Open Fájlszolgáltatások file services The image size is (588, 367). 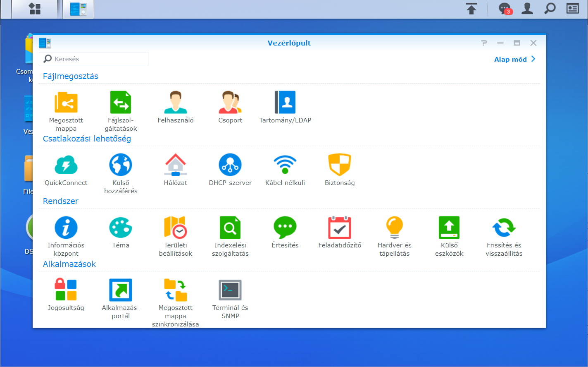point(121,103)
